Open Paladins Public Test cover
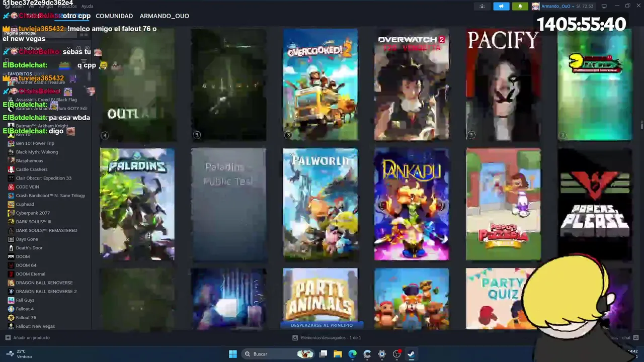This screenshot has height=362, width=644. pos(229,204)
